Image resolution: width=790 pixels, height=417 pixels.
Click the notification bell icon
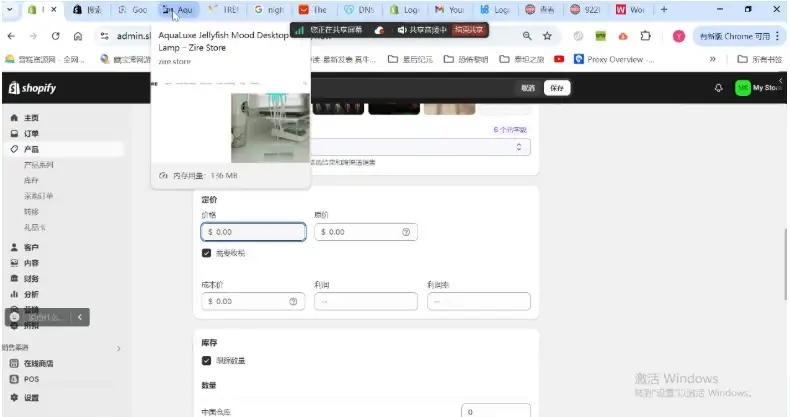(x=718, y=88)
